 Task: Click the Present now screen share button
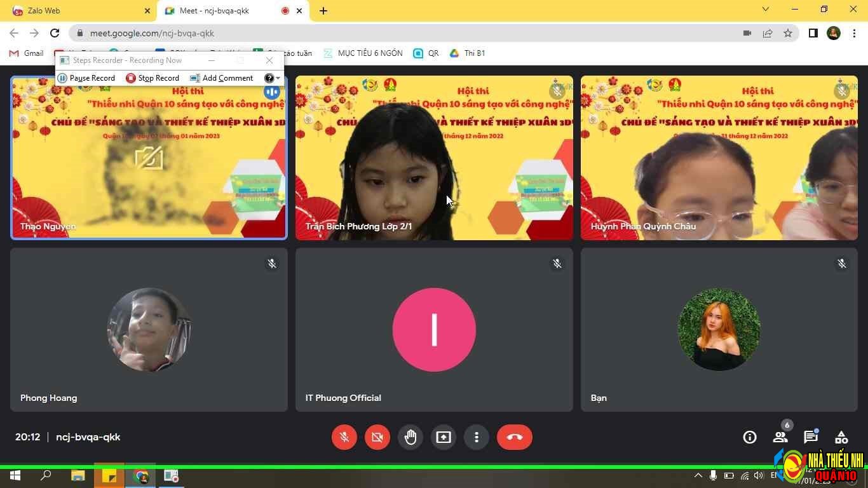[x=444, y=437]
